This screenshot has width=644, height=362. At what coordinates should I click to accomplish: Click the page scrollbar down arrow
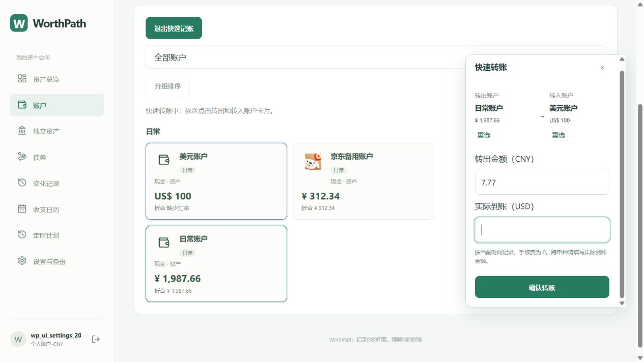(x=640, y=358)
